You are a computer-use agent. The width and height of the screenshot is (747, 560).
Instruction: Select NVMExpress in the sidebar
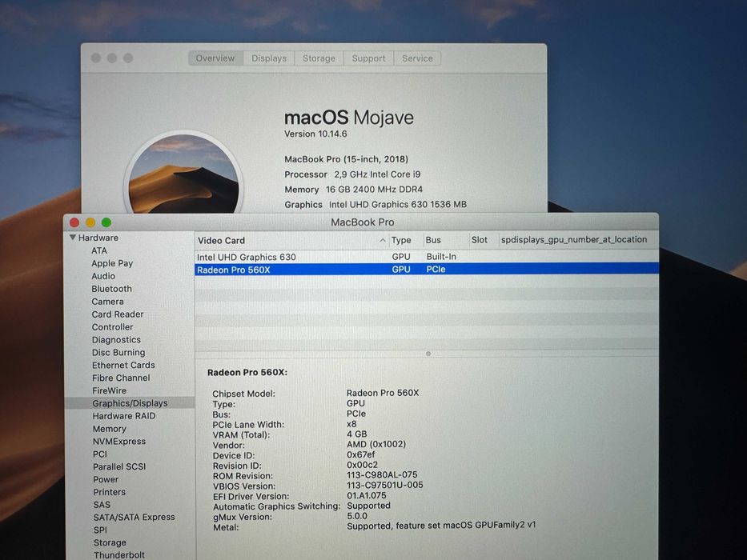coord(119,442)
